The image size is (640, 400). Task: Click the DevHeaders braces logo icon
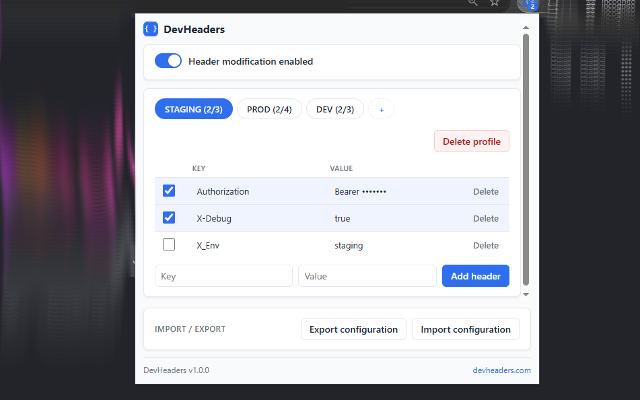(x=151, y=29)
